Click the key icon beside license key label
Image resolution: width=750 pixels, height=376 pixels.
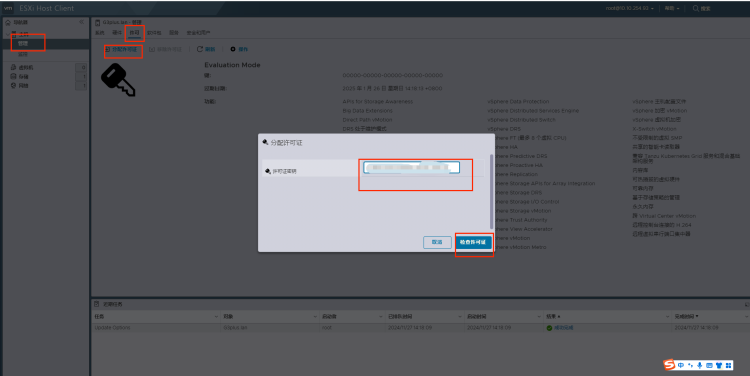[x=268, y=171]
